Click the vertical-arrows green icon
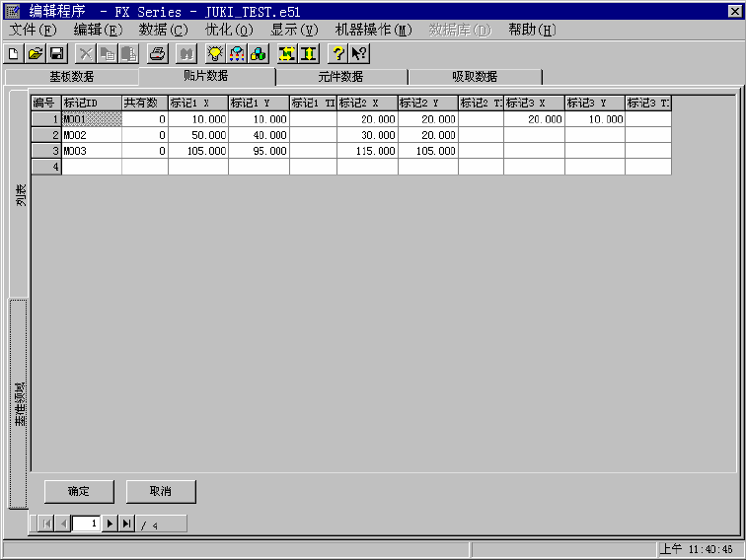Image resolution: width=746 pixels, height=560 pixels. pos(308,53)
